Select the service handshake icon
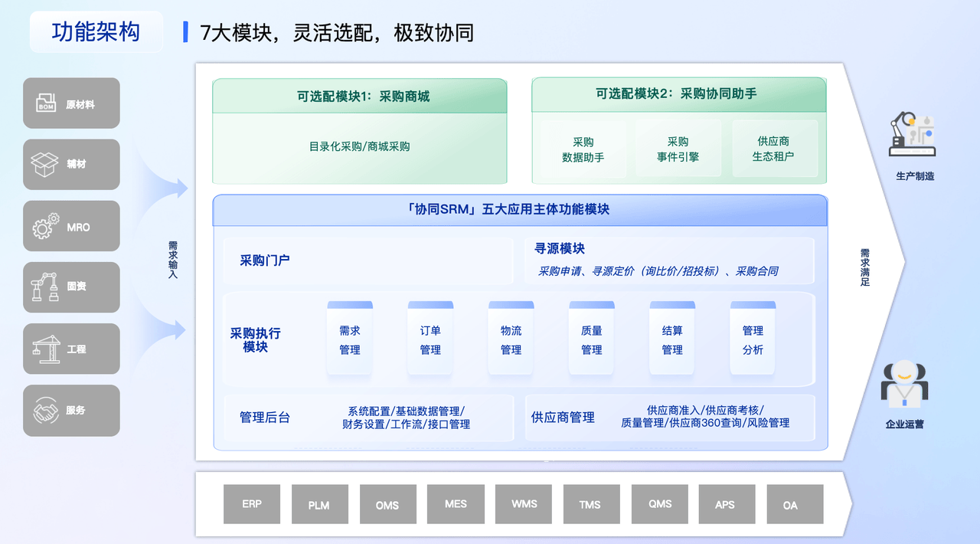This screenshot has height=544, width=980. tap(45, 411)
